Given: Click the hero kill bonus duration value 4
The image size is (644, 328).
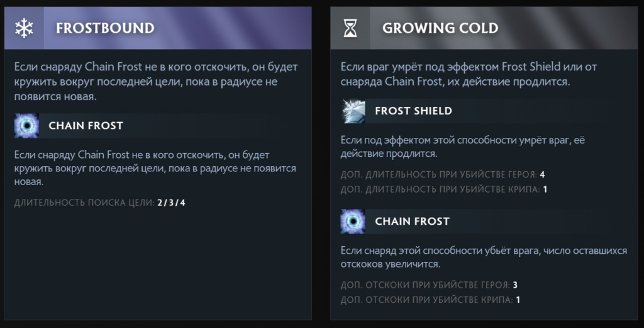Looking at the screenshot, I should pyautogui.click(x=541, y=174).
